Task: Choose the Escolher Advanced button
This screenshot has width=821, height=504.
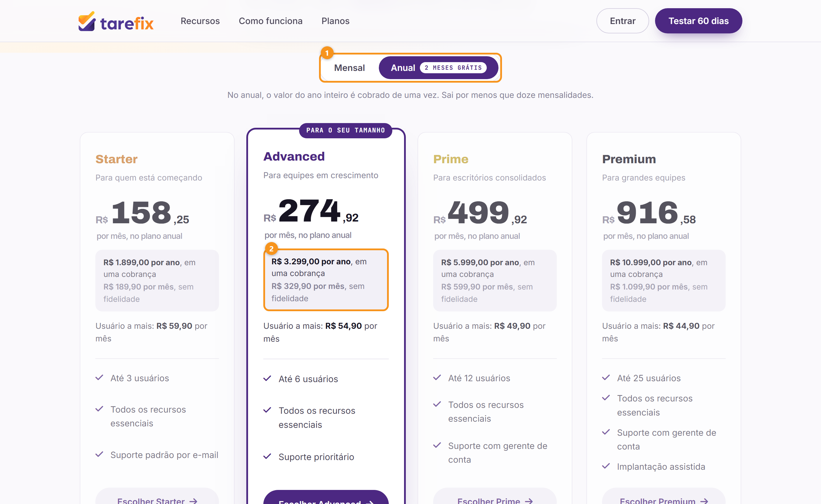Action: (x=326, y=498)
